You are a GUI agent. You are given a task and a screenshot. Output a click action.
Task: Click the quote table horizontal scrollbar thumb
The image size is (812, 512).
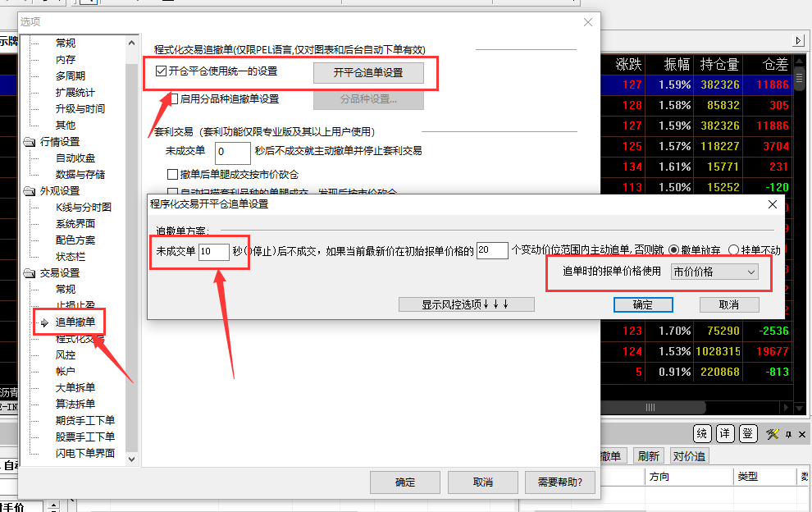point(653,407)
